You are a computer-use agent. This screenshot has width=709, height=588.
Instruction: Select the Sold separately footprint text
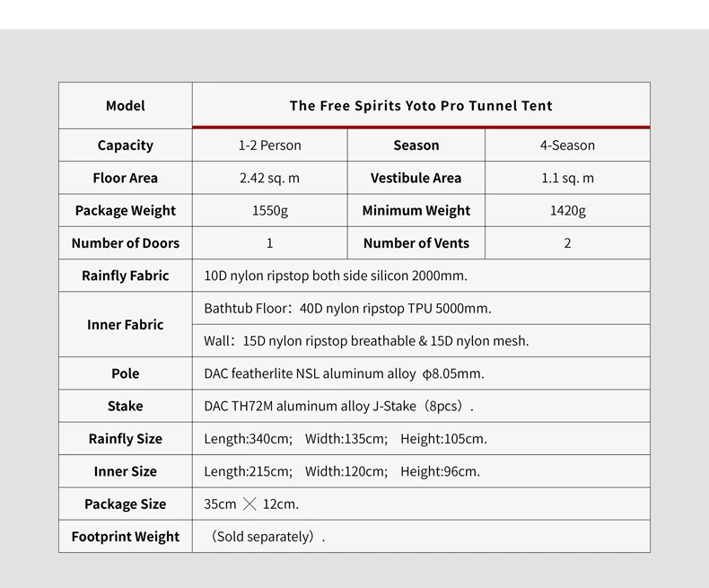[x=268, y=537]
